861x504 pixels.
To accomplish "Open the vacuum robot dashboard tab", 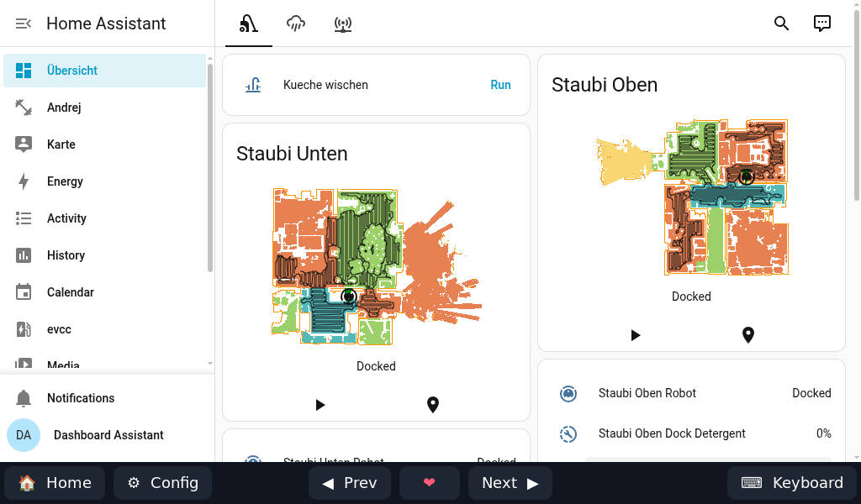I will click(x=249, y=24).
